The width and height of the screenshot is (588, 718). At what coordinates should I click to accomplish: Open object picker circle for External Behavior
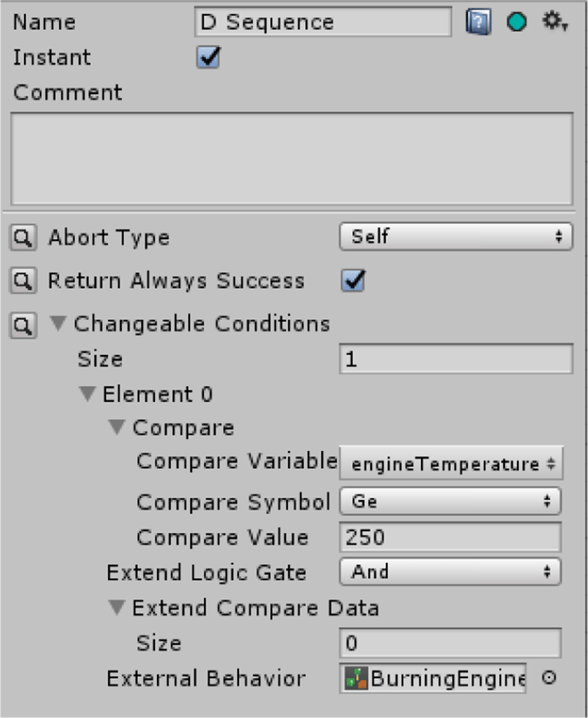click(x=549, y=677)
